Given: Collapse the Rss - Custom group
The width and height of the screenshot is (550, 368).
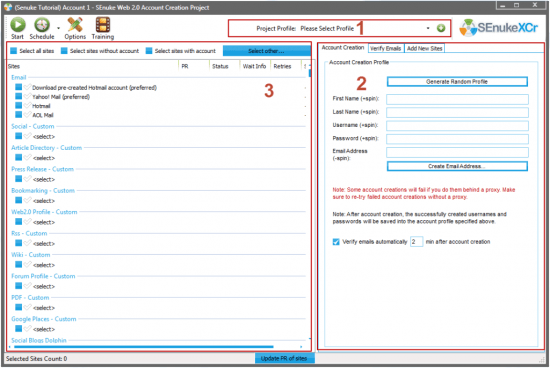Looking at the screenshot, I should tap(29, 233).
